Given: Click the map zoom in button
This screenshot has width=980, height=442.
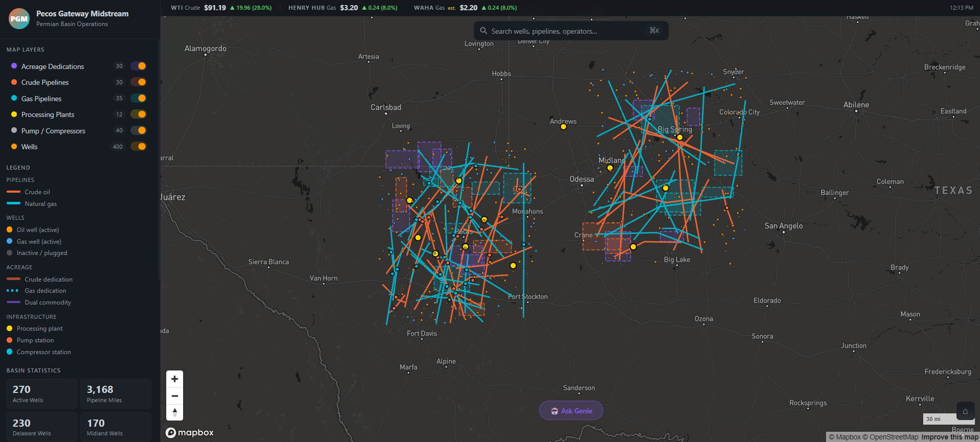Looking at the screenshot, I should click(174, 379).
